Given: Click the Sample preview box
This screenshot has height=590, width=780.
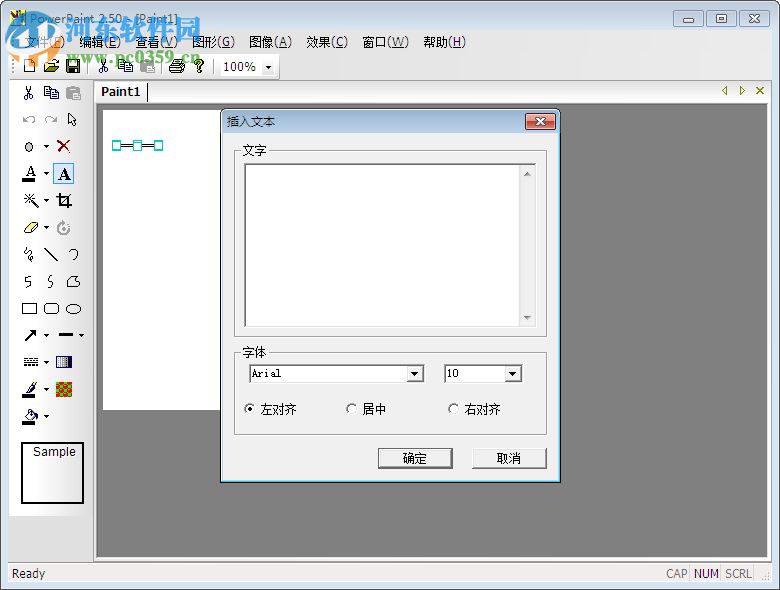Looking at the screenshot, I should (x=52, y=473).
